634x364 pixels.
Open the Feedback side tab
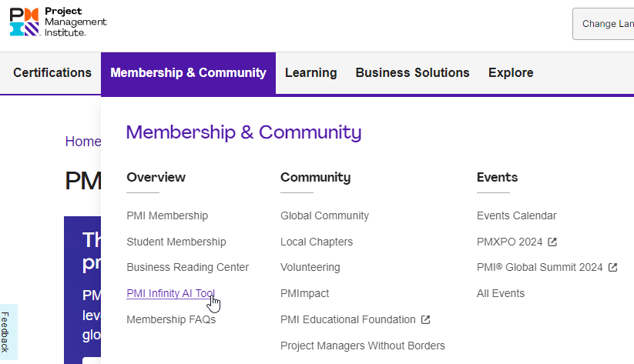tap(6, 332)
